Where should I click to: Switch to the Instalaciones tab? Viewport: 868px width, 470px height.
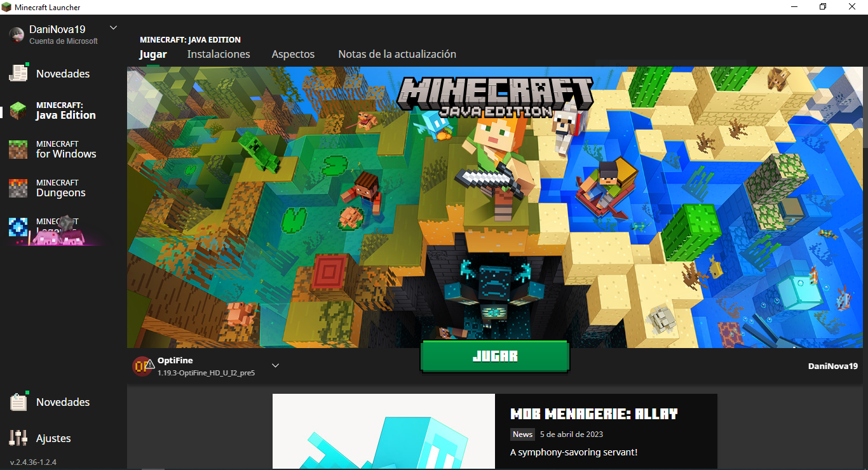click(x=218, y=55)
